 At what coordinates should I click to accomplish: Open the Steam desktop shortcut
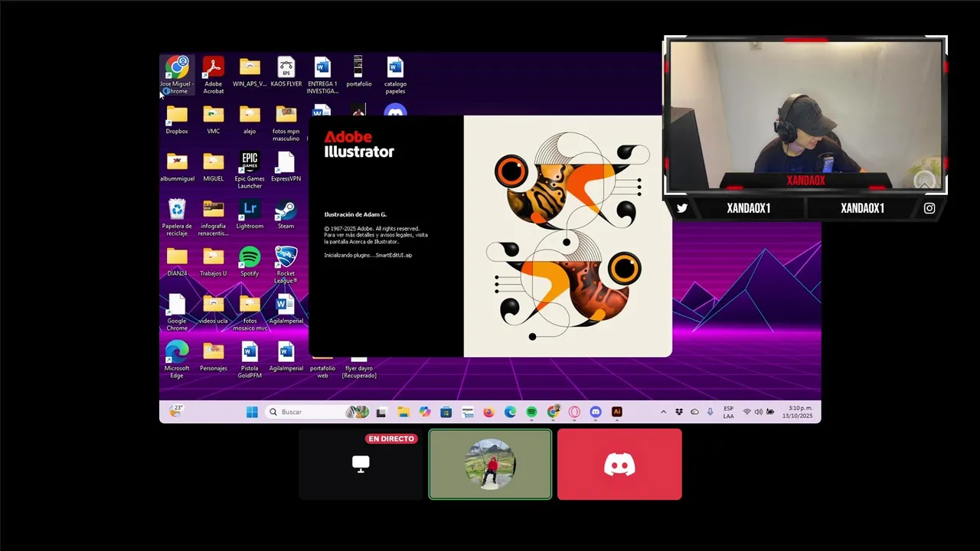click(x=286, y=215)
